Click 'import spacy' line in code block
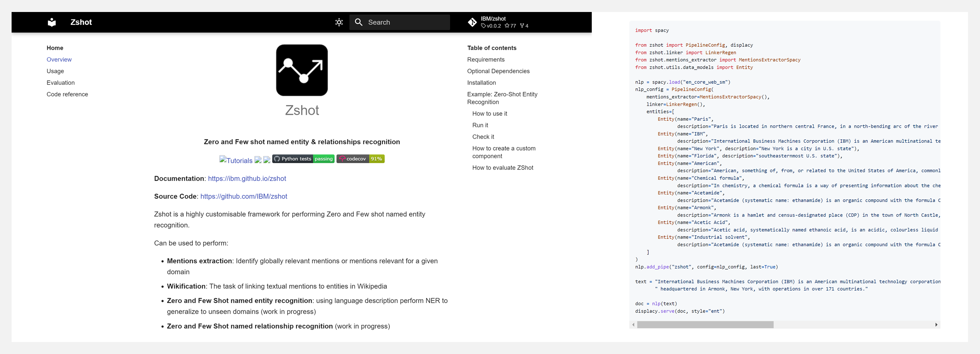980x354 pixels. pyautogui.click(x=652, y=30)
